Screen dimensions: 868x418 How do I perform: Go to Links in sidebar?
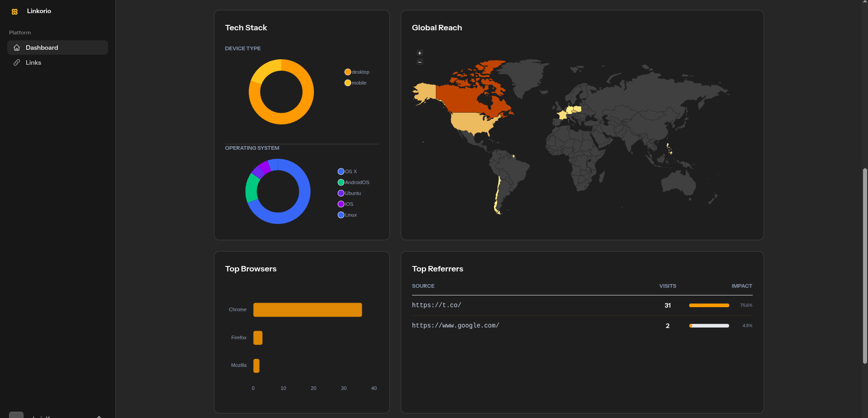(x=33, y=62)
